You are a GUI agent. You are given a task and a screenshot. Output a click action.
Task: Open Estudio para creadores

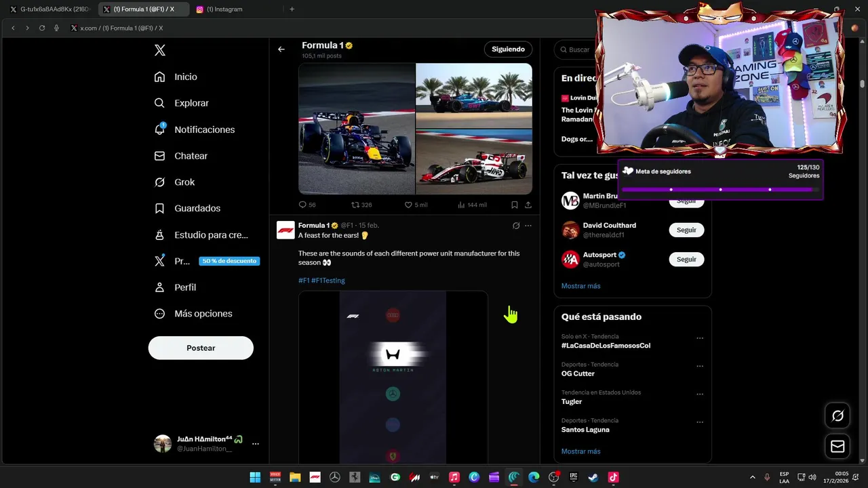click(201, 235)
